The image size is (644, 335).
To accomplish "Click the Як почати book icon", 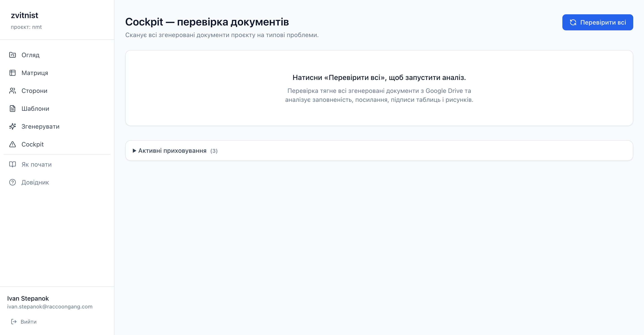I will 13,165.
